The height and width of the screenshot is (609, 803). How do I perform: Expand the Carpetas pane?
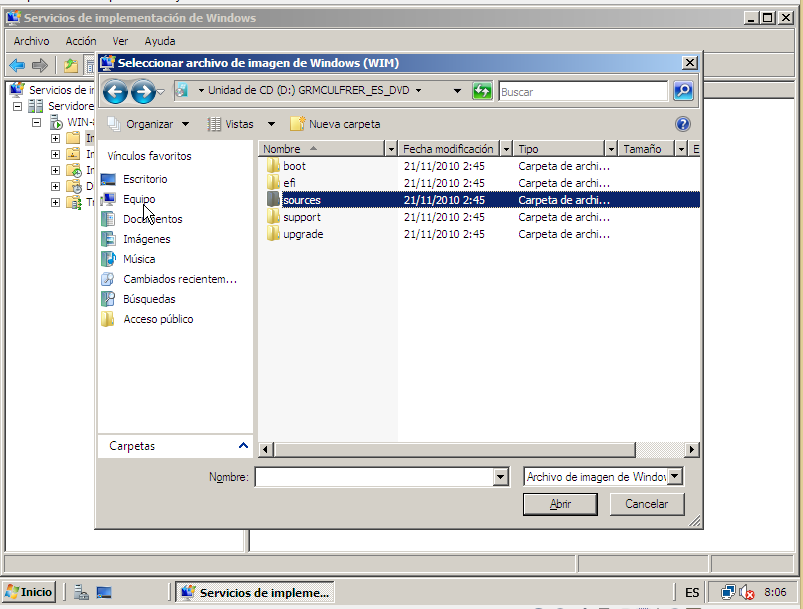(243, 446)
